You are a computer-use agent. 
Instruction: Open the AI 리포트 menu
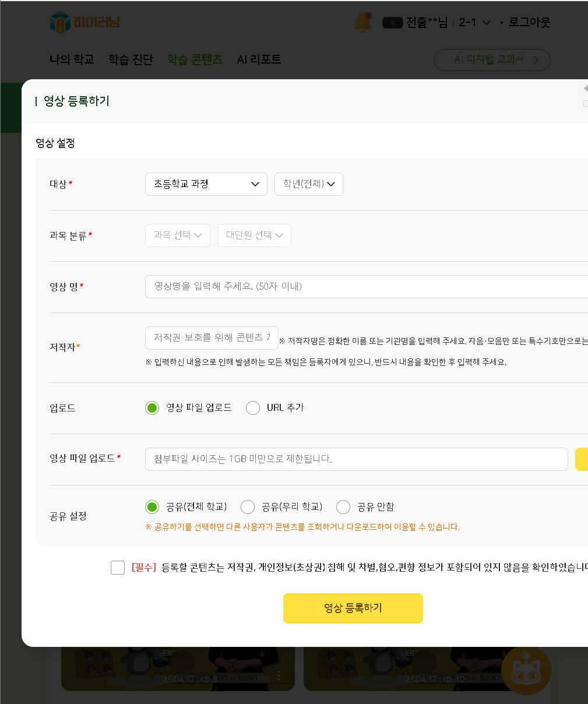259,59
